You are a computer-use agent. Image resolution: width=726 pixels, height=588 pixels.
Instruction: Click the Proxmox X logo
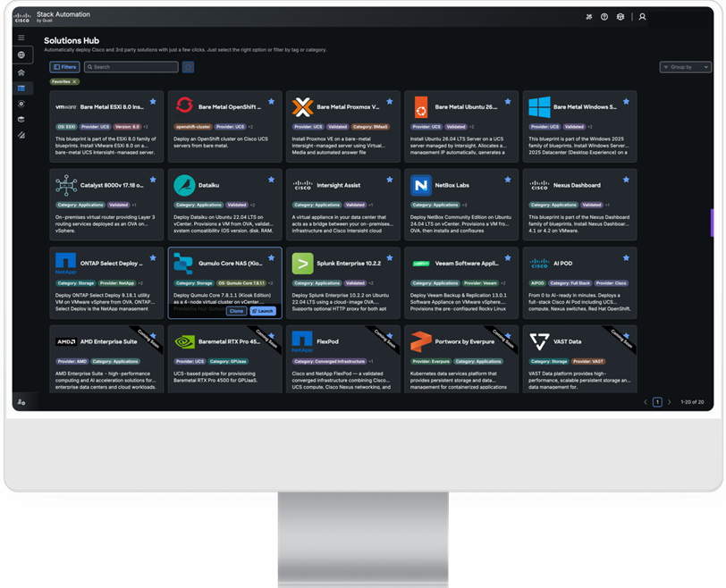coord(302,107)
